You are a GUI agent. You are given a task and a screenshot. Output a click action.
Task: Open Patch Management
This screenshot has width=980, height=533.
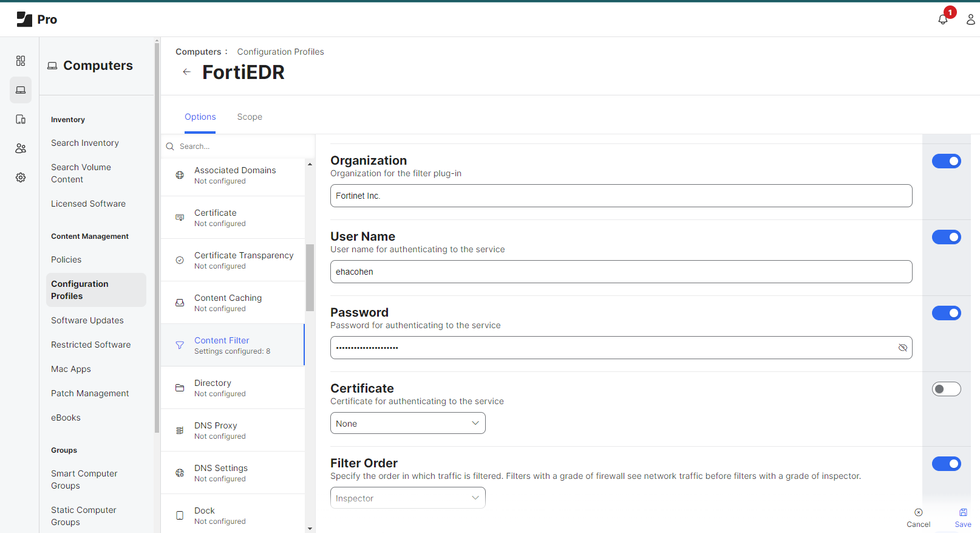tap(90, 393)
